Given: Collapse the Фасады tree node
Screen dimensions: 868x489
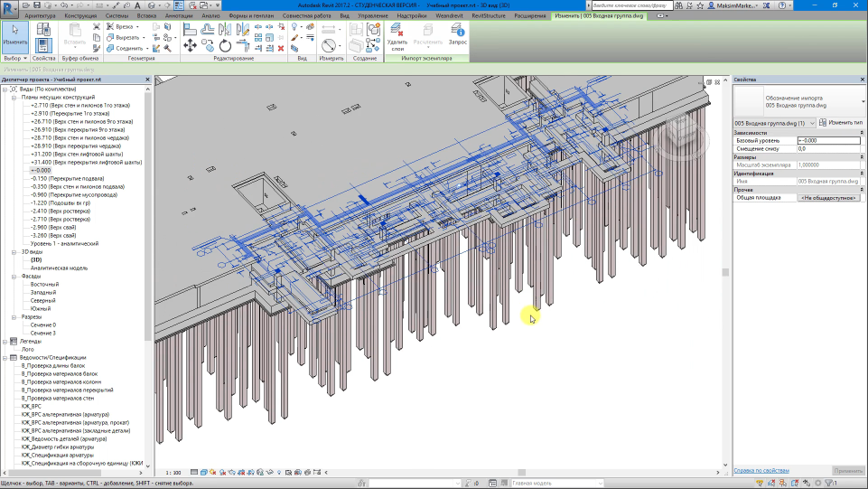Looking at the screenshot, I should [x=14, y=277].
